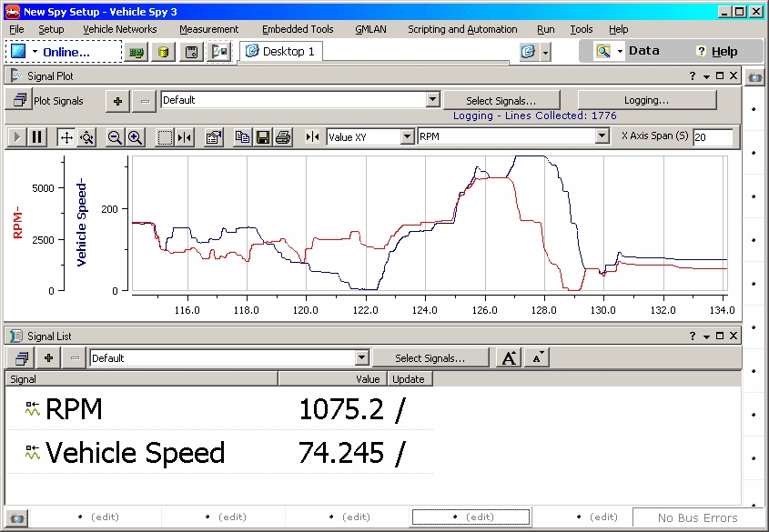Click the X Axis Span input field

712,137
